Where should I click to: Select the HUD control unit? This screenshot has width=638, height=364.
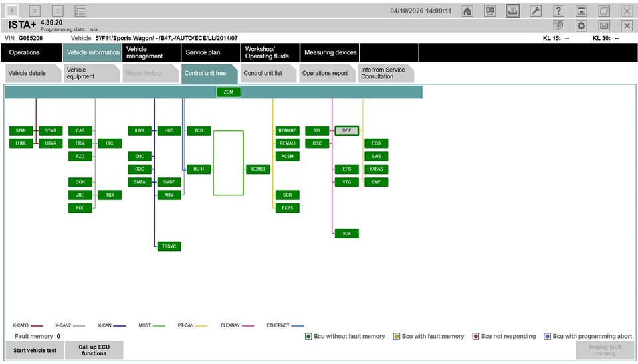(169, 131)
